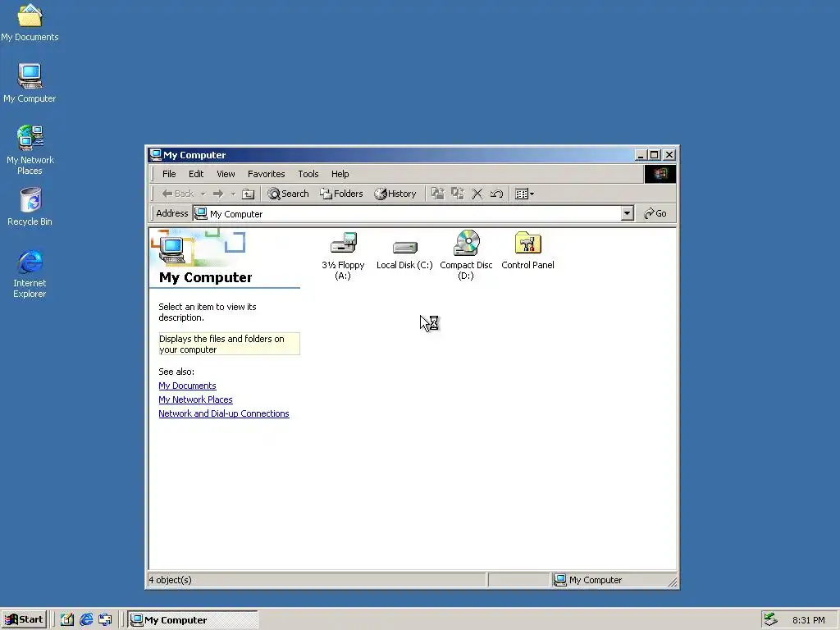Screen dimensions: 840x630
Task: Open the Control Panel icon
Action: click(527, 251)
